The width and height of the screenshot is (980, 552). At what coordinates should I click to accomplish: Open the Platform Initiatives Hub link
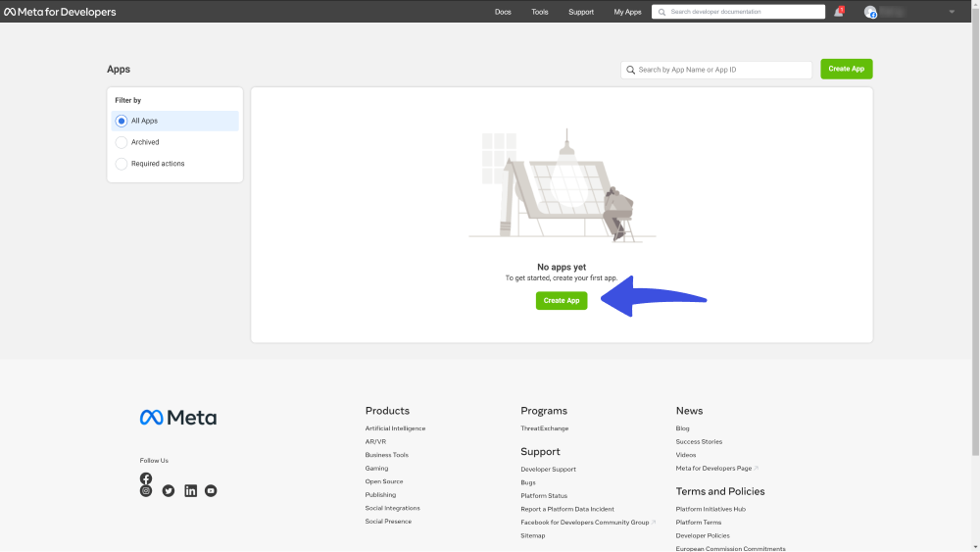pos(710,509)
